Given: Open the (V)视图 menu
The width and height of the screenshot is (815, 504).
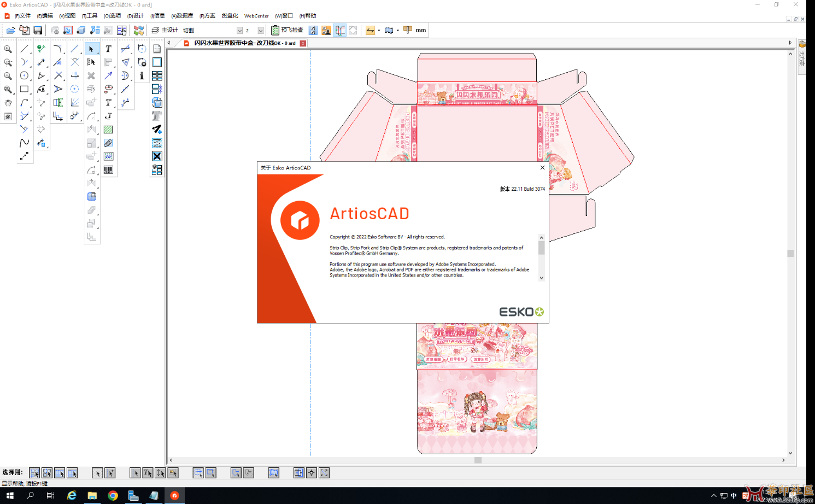Looking at the screenshot, I should (67, 16).
